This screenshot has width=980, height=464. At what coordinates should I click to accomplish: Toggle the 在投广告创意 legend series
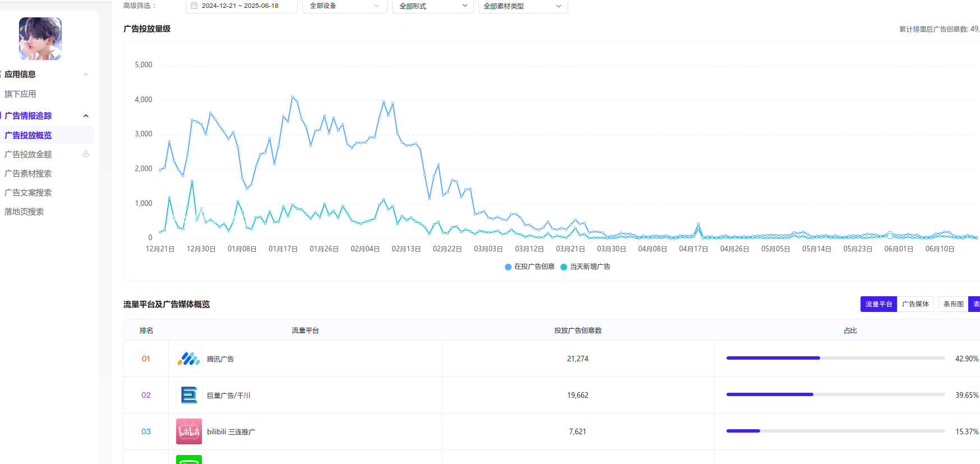530,267
